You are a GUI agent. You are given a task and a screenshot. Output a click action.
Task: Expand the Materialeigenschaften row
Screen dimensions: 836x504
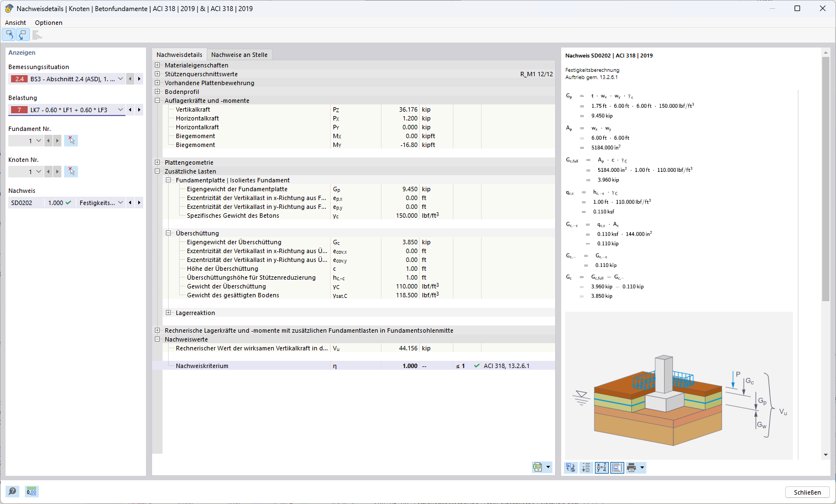coord(157,65)
